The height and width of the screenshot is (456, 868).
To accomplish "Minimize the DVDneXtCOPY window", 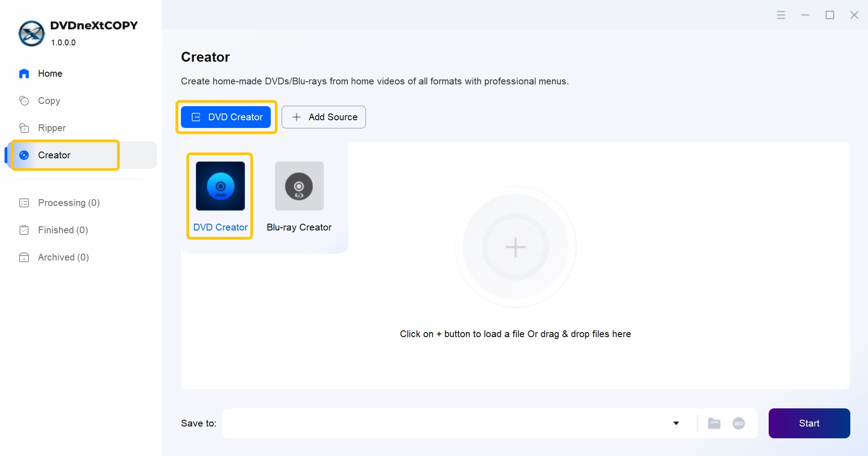I will pyautogui.click(x=805, y=15).
